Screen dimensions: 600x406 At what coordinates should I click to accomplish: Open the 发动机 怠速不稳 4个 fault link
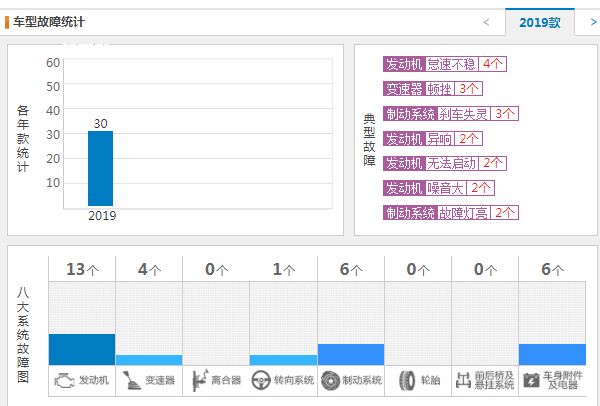click(445, 63)
